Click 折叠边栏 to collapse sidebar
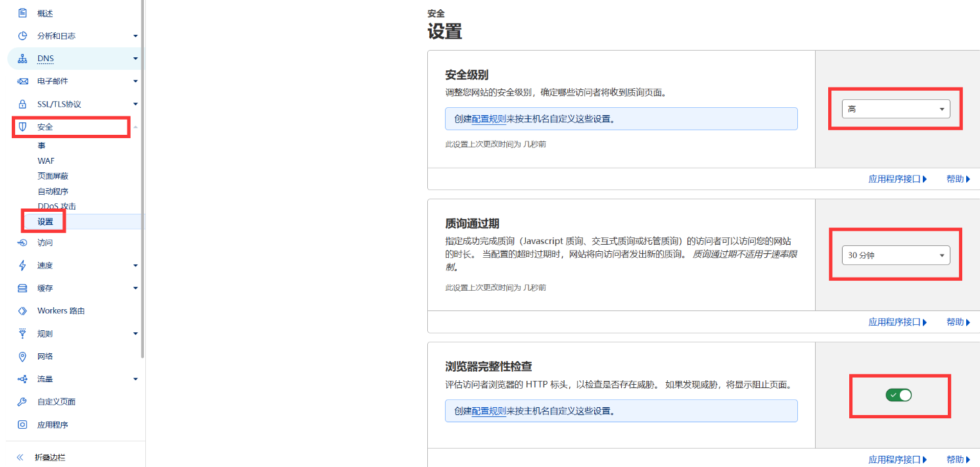Viewport: 980px width, 467px height. [49, 457]
